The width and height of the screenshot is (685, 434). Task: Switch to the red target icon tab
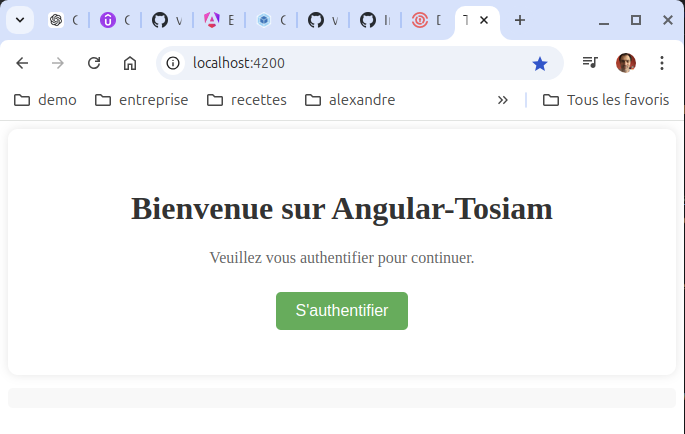427,20
